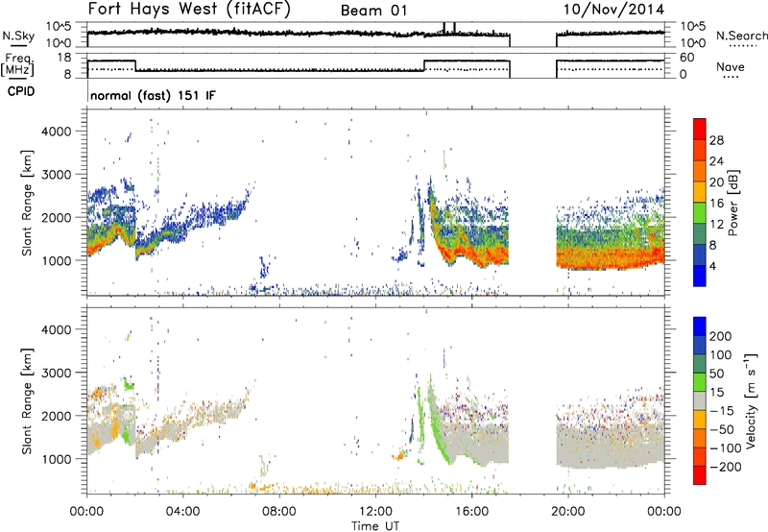Click the "-15" velocity colorbar tick
Viewport: 768px width, 532px height.
722,410
